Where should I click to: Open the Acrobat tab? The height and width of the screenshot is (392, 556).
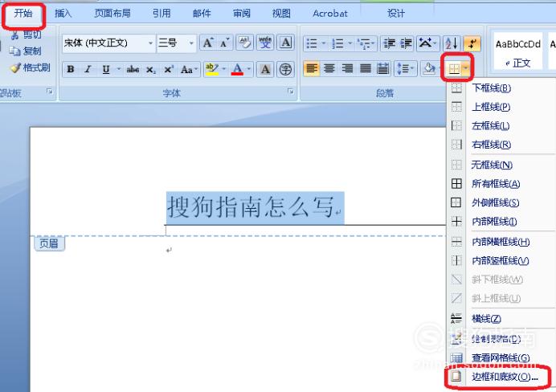click(330, 14)
